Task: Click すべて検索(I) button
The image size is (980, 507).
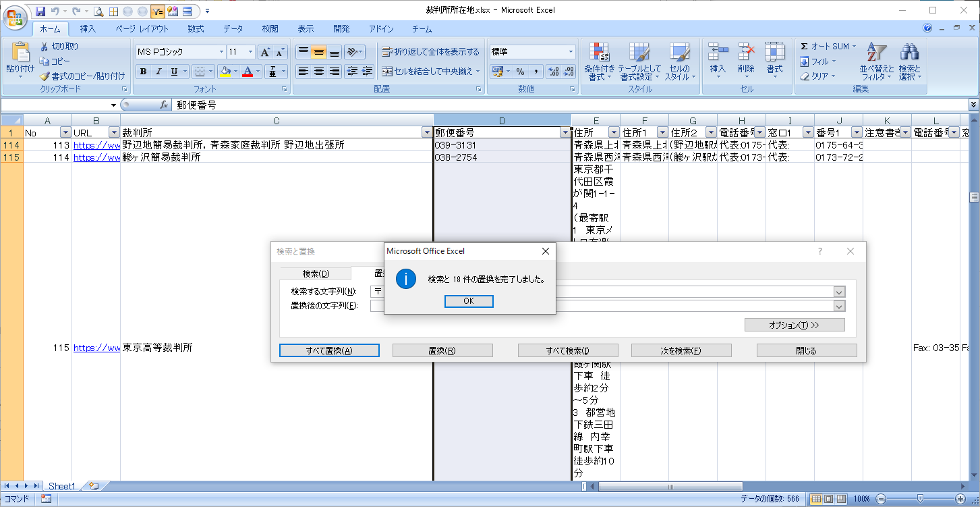Action: (x=568, y=350)
